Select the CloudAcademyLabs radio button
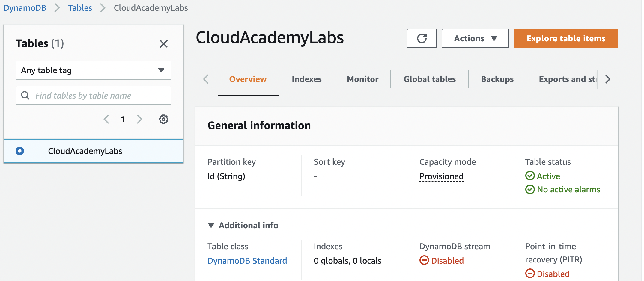The image size is (644, 281). click(20, 151)
